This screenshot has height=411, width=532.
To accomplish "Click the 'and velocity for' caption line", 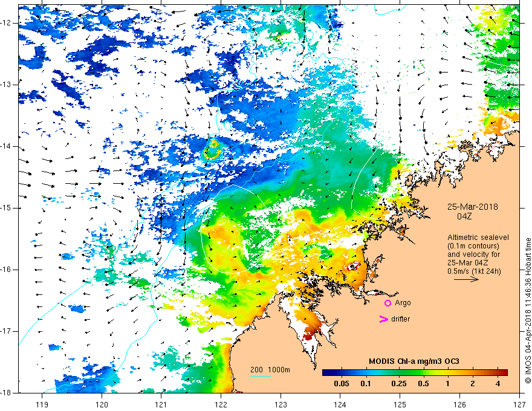I will click(473, 254).
